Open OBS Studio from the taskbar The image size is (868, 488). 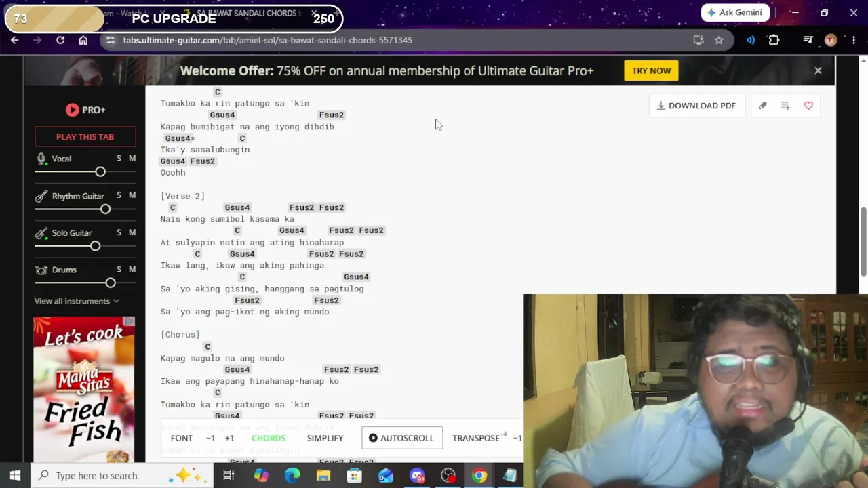[448, 476]
